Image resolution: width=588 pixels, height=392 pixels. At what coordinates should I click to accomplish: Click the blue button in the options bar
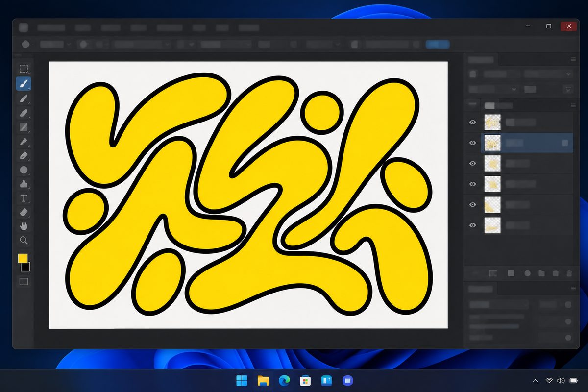tap(438, 44)
